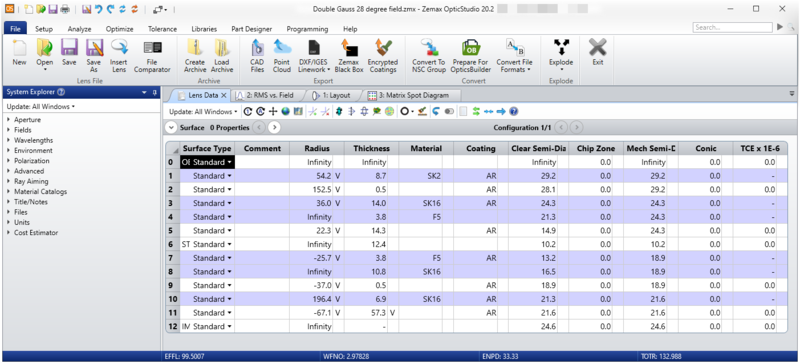Click the Help ribbon tab

tap(350, 29)
